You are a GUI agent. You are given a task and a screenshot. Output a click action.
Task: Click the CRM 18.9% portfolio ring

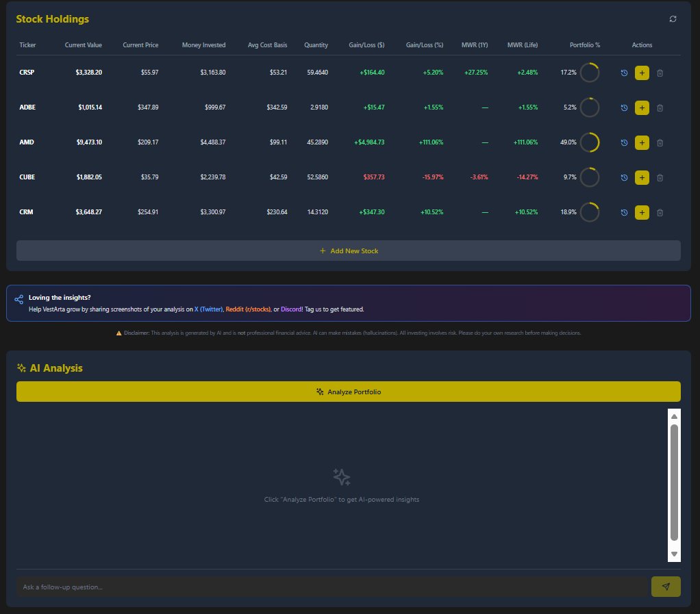(x=589, y=212)
